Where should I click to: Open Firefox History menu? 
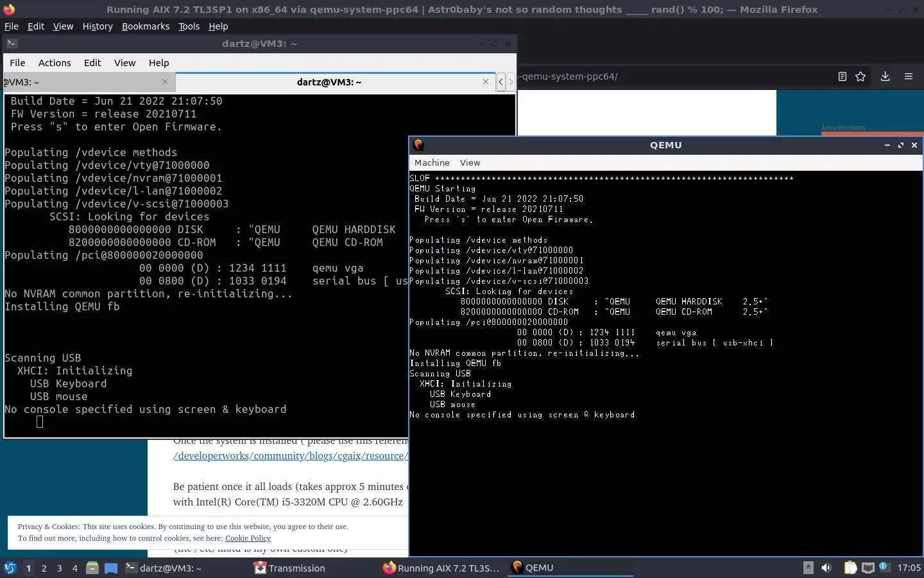point(98,26)
